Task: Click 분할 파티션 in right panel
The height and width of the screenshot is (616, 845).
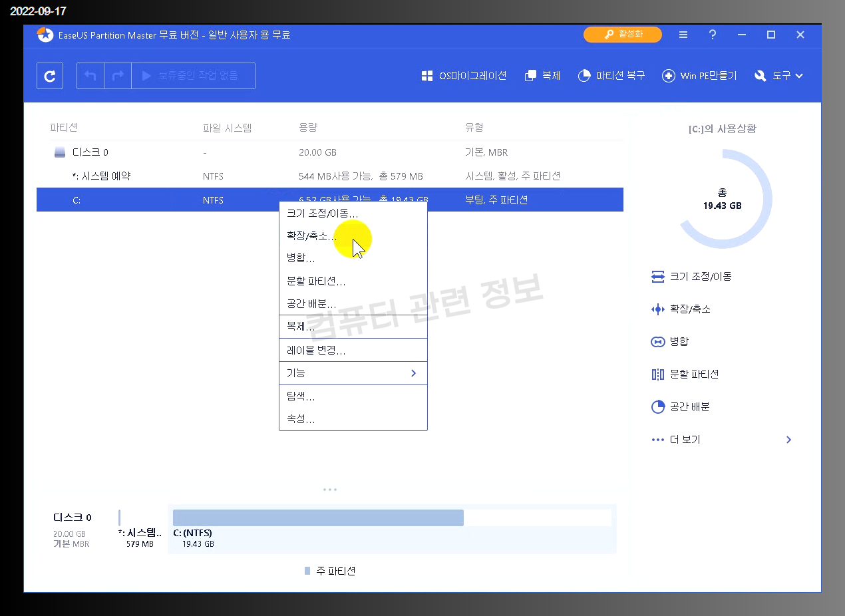Action: coord(685,374)
